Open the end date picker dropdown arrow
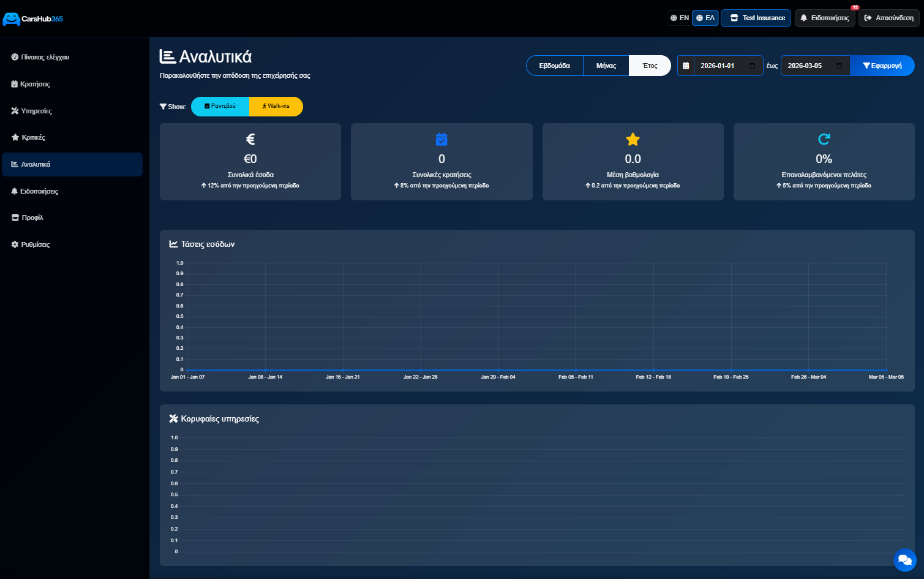Viewport: 924px width, 579px height. pyautogui.click(x=839, y=66)
